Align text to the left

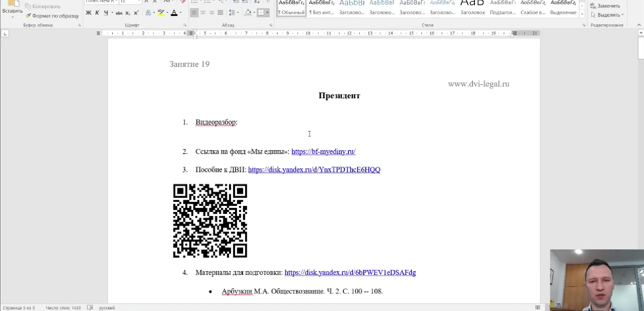point(194,13)
